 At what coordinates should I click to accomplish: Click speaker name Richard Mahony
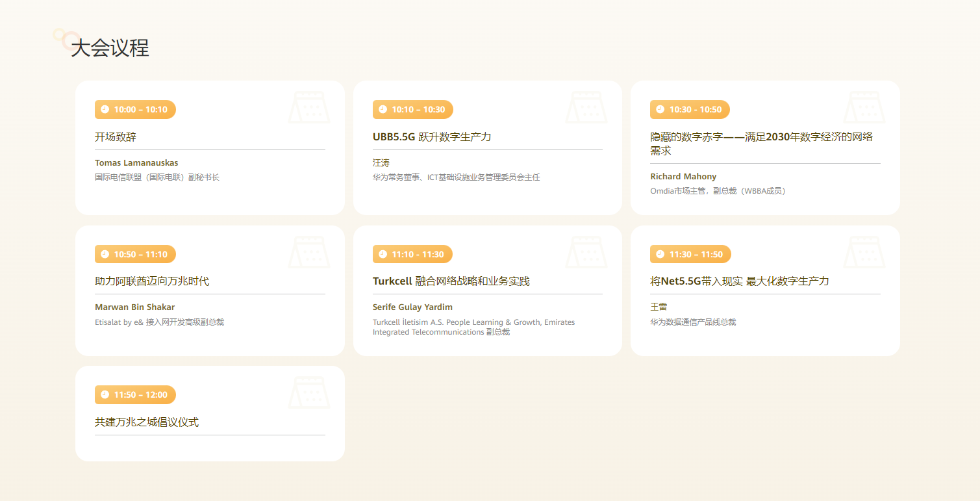pos(683,176)
